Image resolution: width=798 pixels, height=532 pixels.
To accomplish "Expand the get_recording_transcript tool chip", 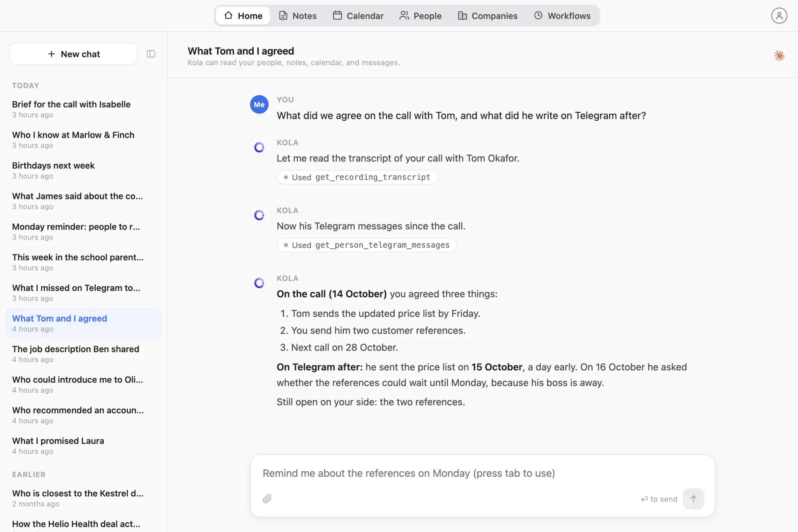I will 357,177.
